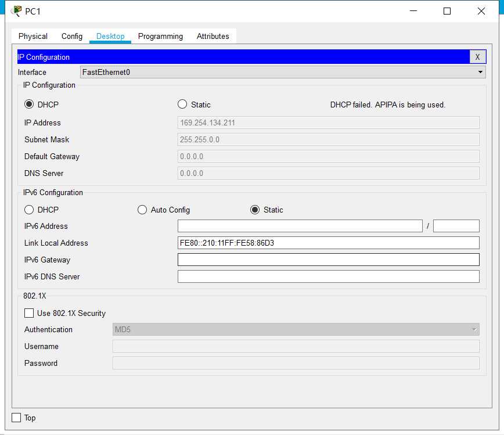Switch to the Physical tab
Viewport: 504px width, 435px height.
coord(33,36)
